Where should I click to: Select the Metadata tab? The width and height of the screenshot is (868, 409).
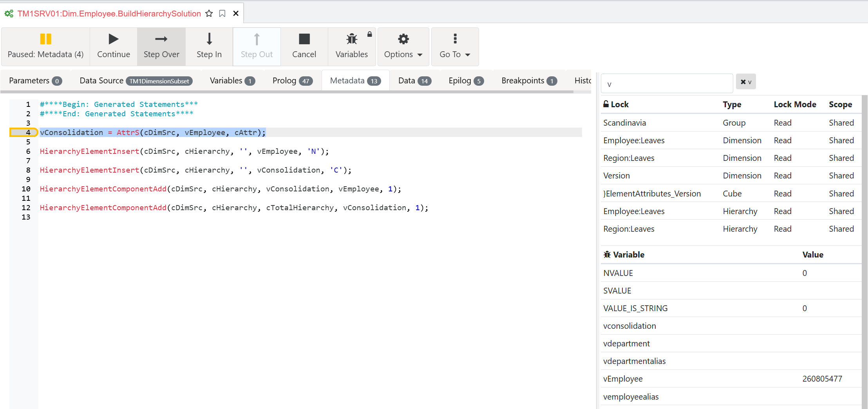coord(355,81)
